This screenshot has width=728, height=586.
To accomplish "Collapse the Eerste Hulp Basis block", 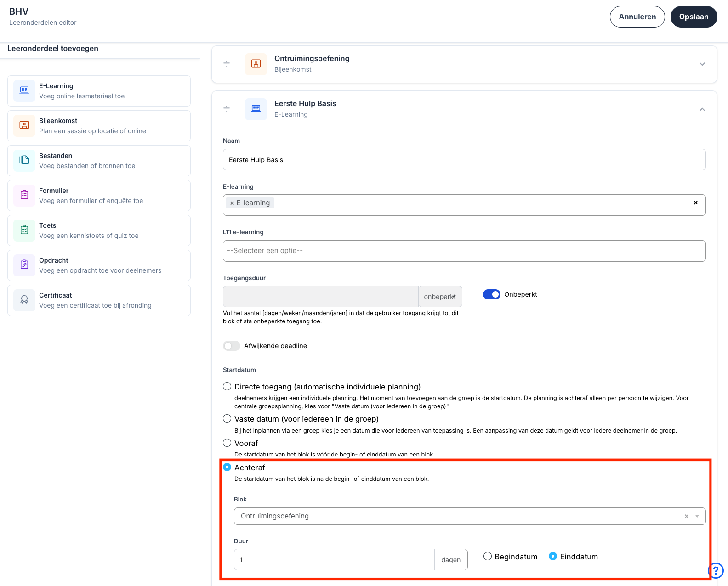I will click(x=702, y=109).
